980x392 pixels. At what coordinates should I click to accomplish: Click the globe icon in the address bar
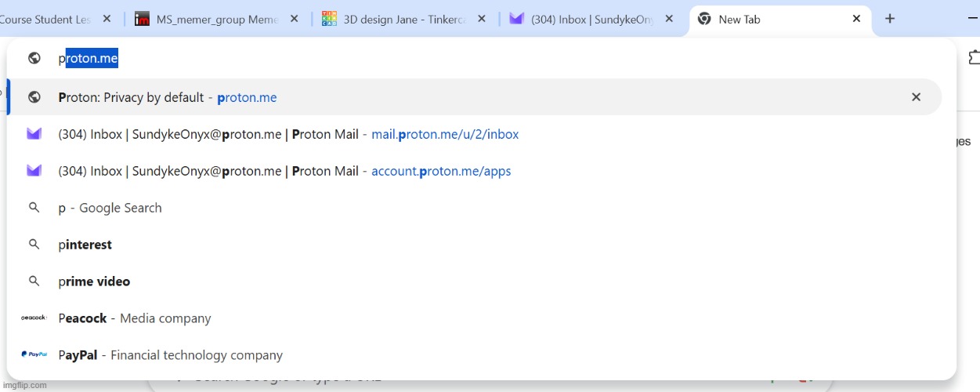click(34, 58)
